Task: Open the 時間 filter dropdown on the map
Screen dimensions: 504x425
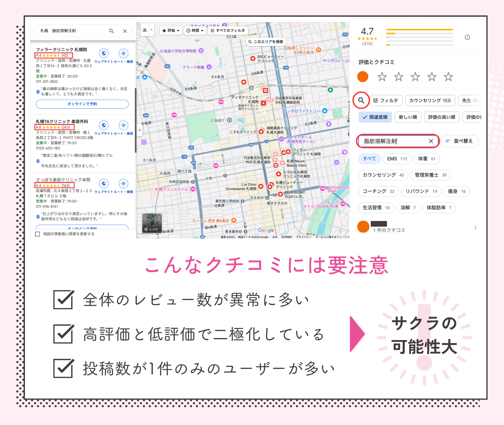Action: 195,30
